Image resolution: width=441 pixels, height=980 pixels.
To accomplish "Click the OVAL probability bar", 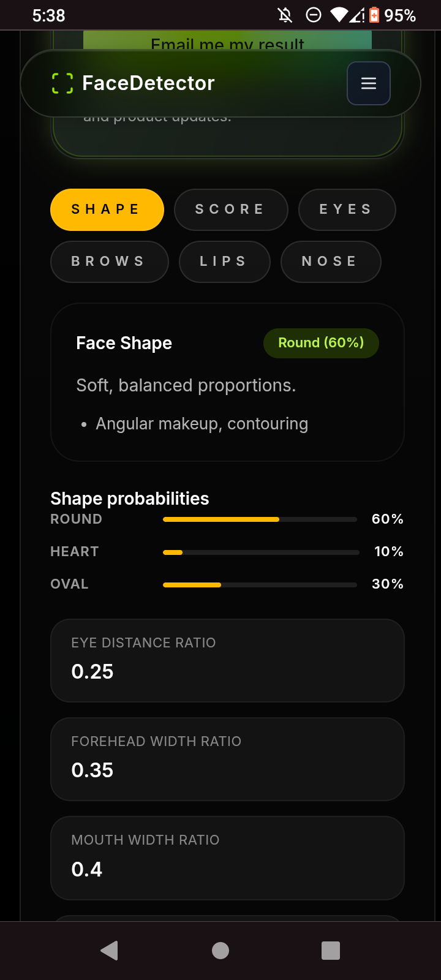I will [x=260, y=585].
